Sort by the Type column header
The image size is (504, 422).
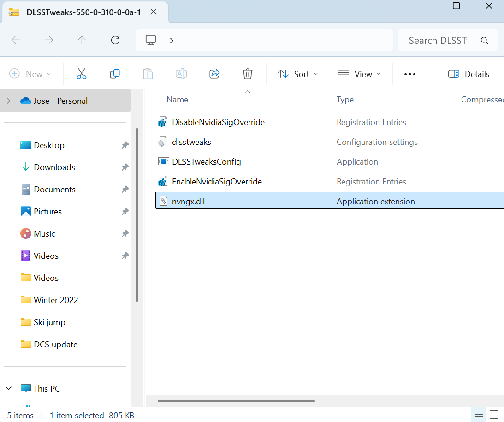tap(345, 100)
